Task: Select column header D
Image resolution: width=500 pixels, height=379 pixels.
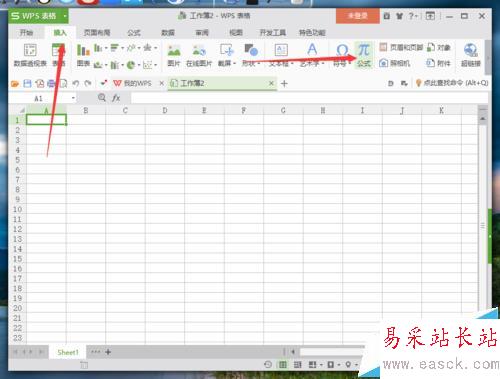Action: [x=165, y=110]
